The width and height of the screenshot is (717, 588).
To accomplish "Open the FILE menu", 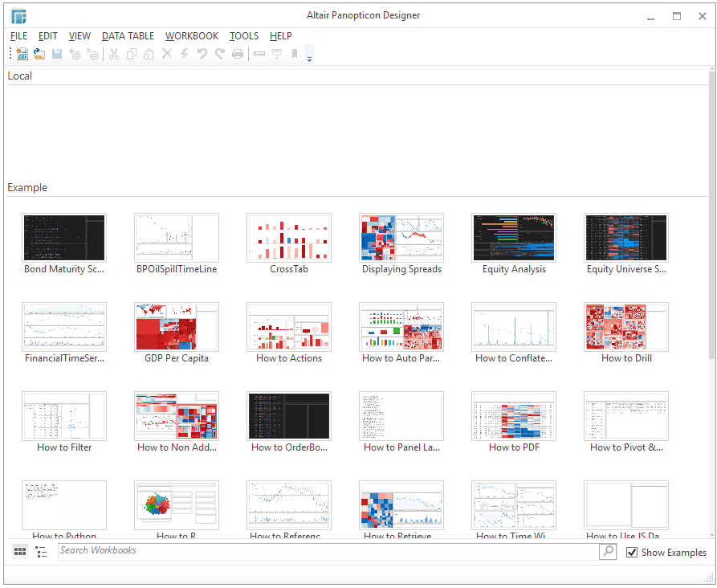I will [x=18, y=35].
